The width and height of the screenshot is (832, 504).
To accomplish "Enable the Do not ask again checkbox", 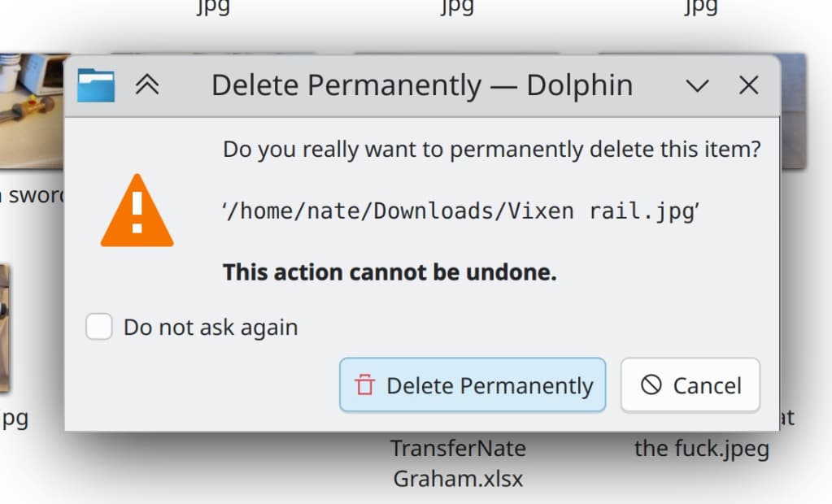I will coord(98,326).
